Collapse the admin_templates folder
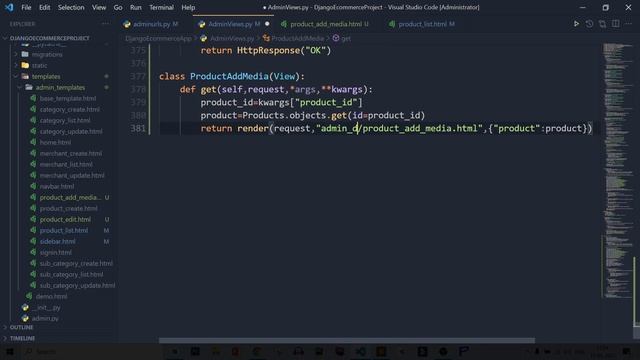The image size is (640, 360). click(x=20, y=87)
